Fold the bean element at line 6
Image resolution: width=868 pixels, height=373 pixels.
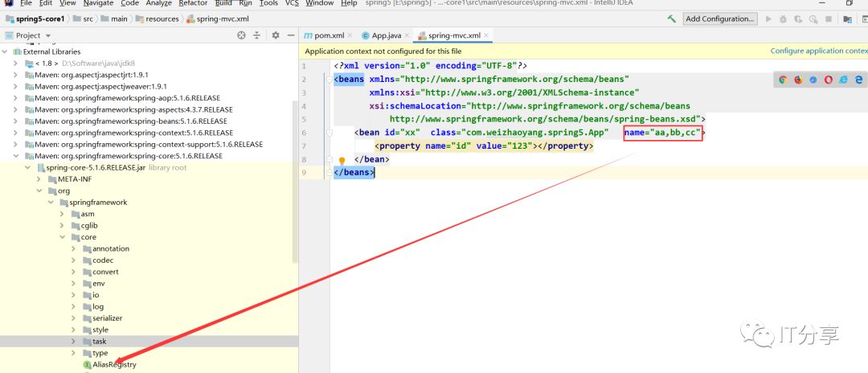click(330, 133)
